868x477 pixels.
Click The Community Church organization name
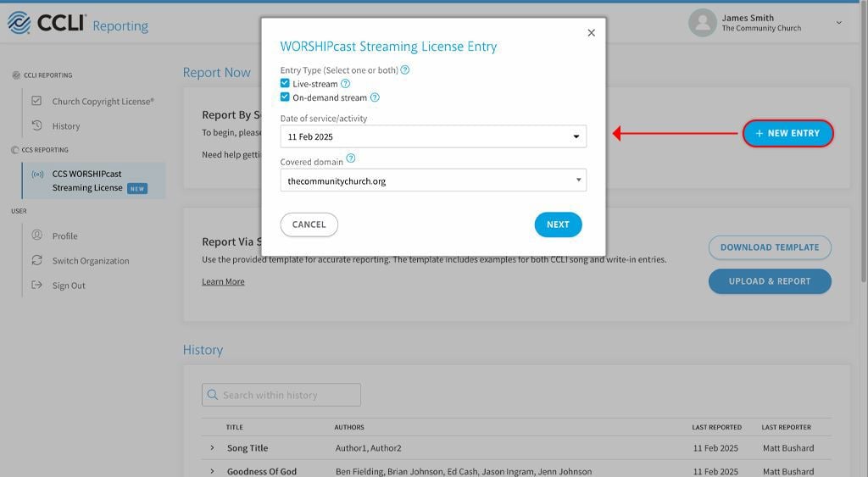click(761, 28)
